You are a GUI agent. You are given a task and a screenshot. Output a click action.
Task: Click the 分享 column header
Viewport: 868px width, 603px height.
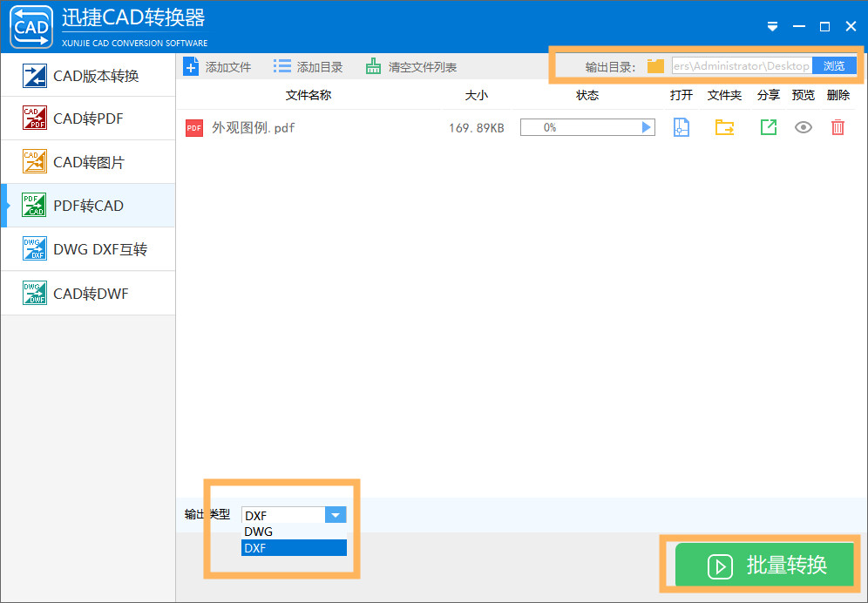click(x=769, y=95)
